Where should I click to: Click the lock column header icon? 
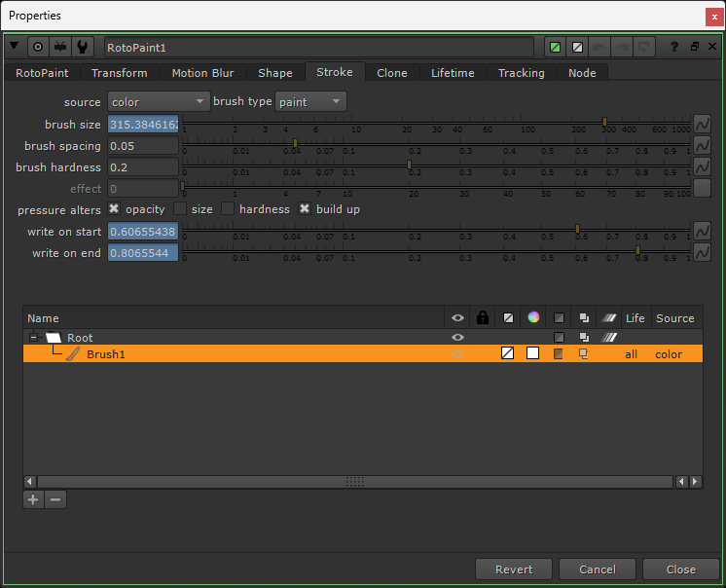tap(483, 317)
